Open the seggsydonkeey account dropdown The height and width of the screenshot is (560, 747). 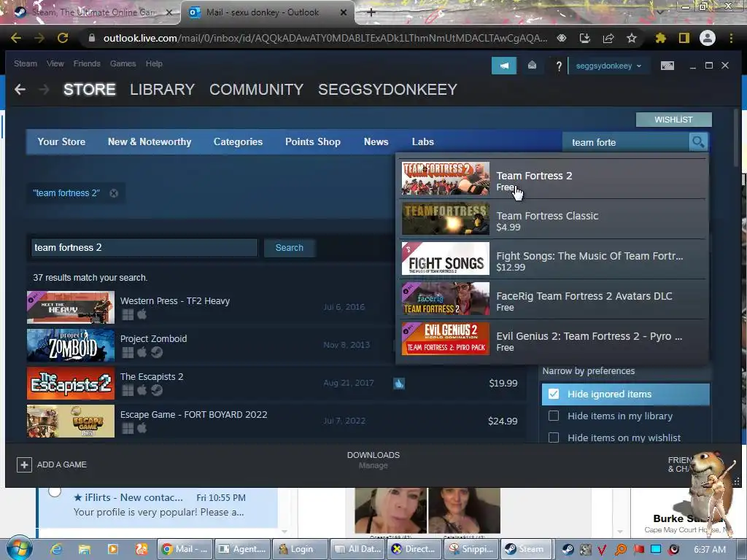[x=608, y=66]
